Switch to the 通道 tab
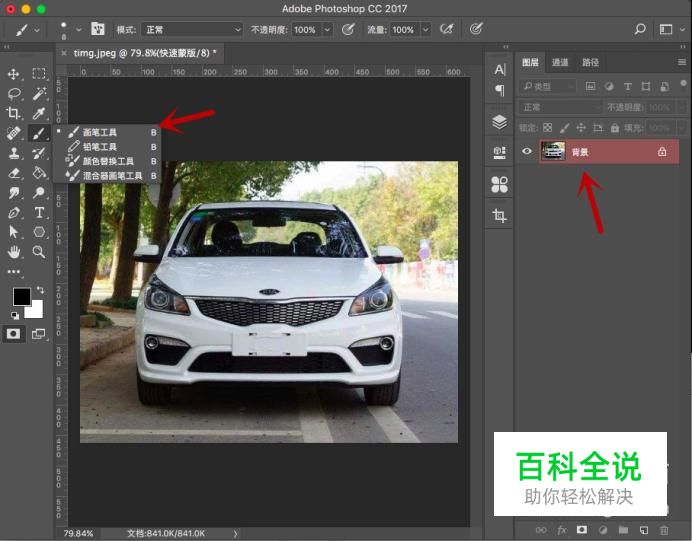Screen dimensions: 692x541 (560, 62)
